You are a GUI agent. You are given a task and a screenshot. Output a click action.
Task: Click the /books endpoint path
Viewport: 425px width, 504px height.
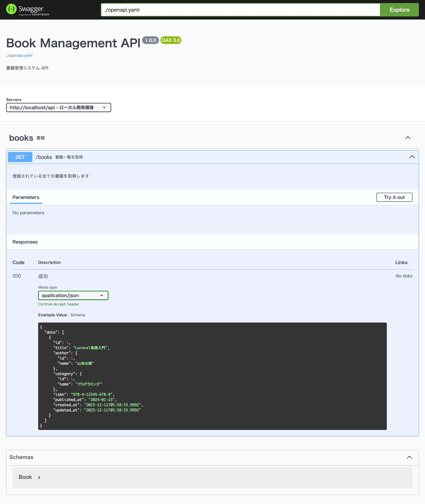44,157
